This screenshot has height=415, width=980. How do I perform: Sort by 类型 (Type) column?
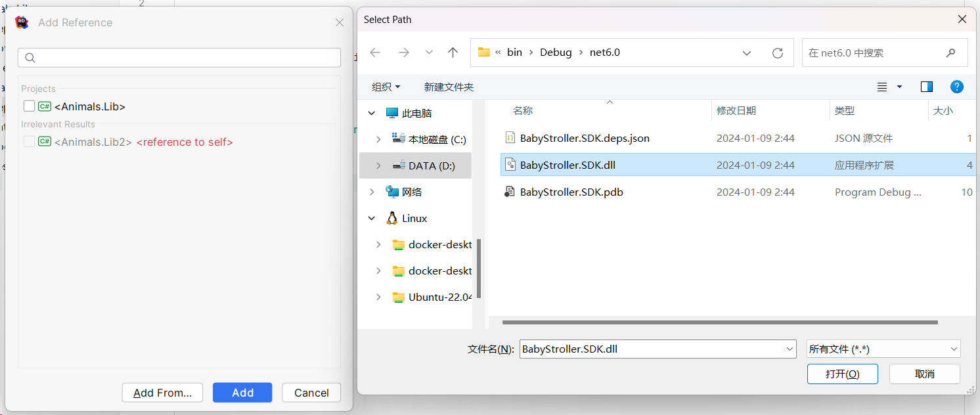(x=845, y=111)
